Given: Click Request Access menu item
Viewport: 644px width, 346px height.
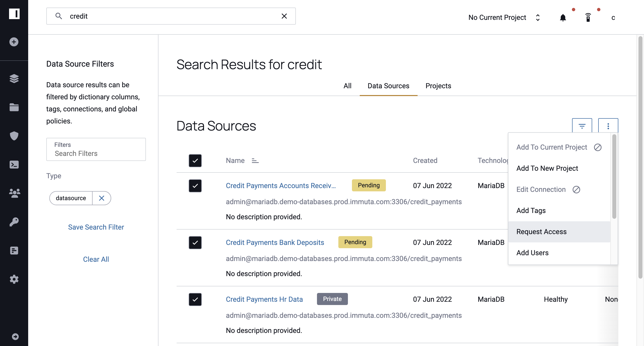Looking at the screenshot, I should pyautogui.click(x=541, y=231).
